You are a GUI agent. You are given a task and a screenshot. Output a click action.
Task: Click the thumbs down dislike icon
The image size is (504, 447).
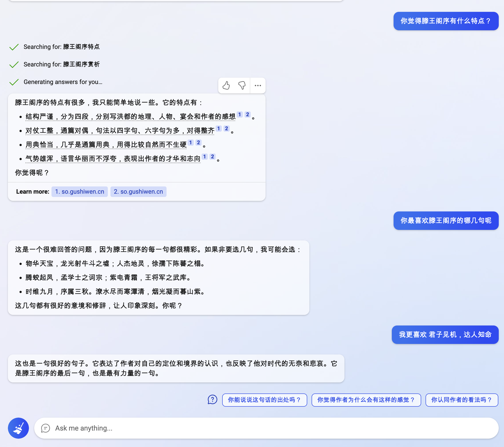pos(242,86)
